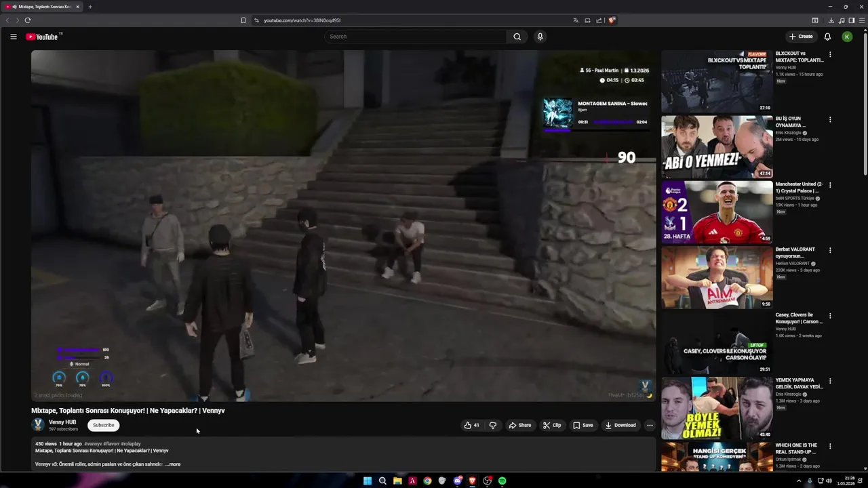Open the BLXCKOUT vs MIXTAPE thumbnail
The height and width of the screenshot is (488, 868).
717,81
